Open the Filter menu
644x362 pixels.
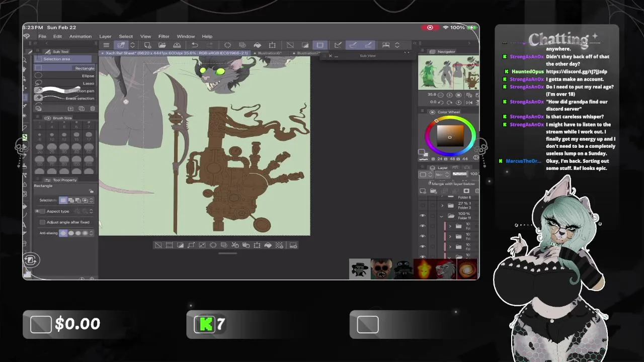click(x=164, y=36)
